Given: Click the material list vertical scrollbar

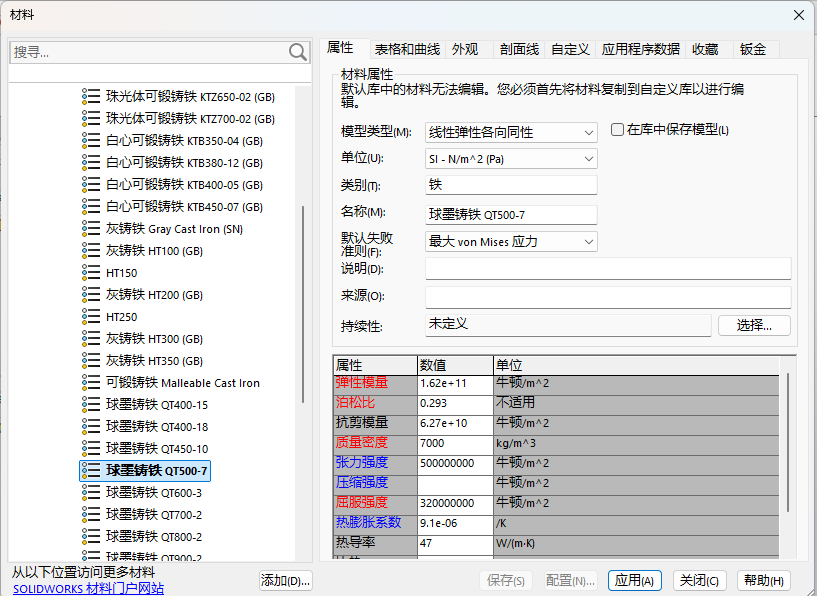Looking at the screenshot, I should [305, 300].
